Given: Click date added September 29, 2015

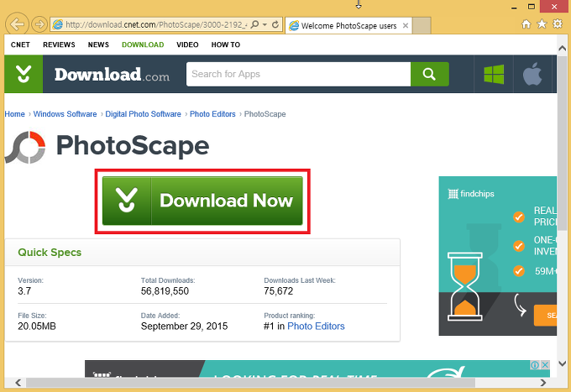Looking at the screenshot, I should 184,327.
